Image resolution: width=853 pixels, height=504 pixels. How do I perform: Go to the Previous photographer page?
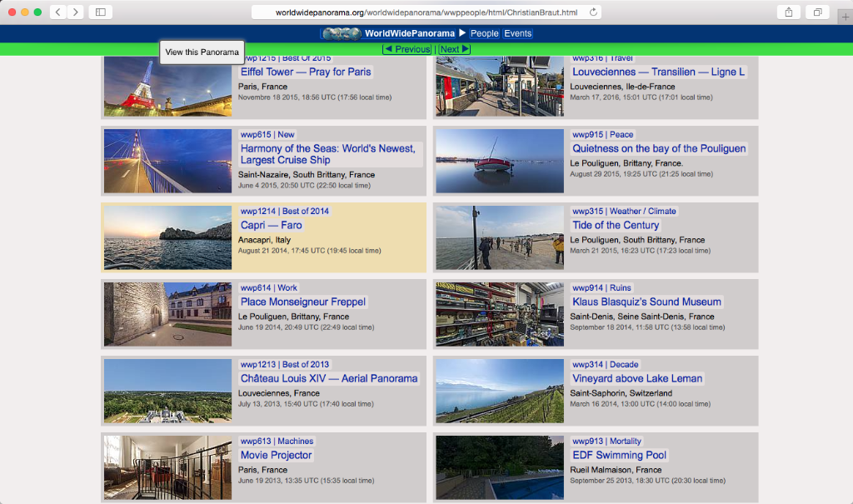(407, 49)
